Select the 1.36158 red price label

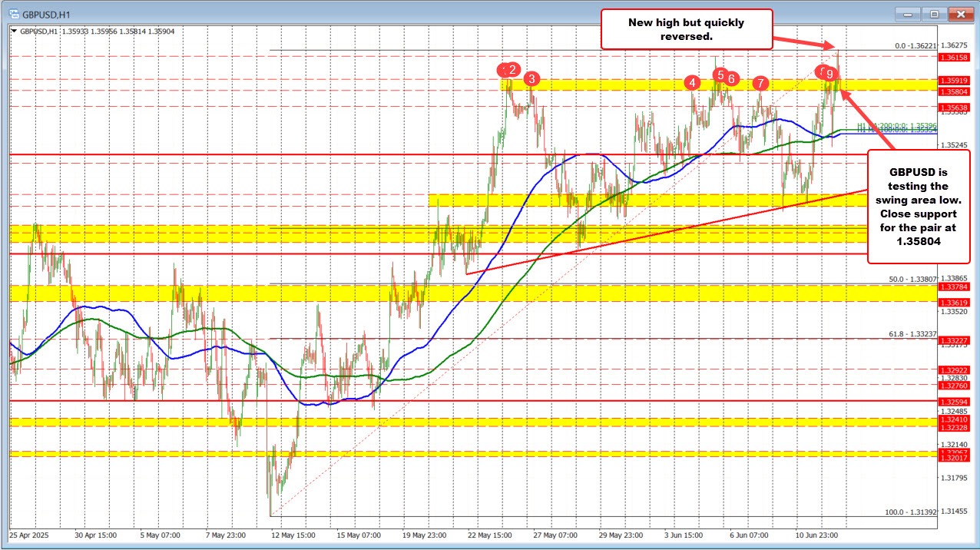(955, 58)
